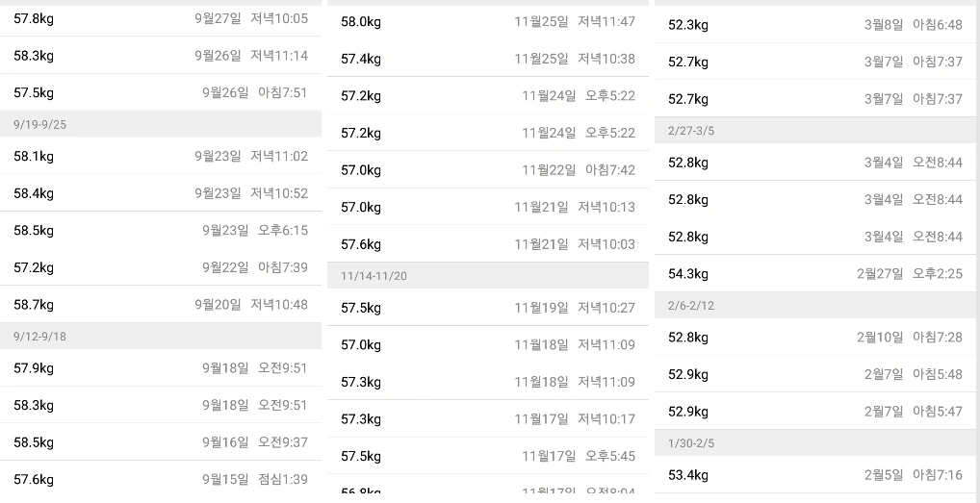
Task: Select the 52.3kg record from 3월8일
Action: (x=815, y=25)
